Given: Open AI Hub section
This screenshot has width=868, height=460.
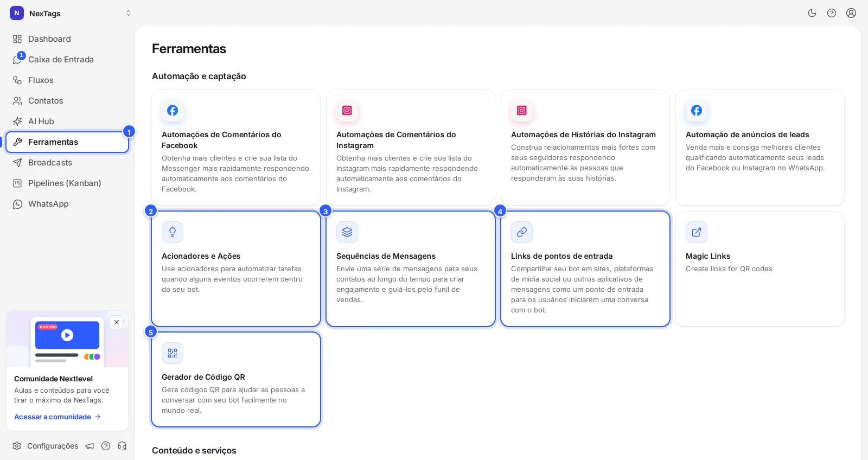Looking at the screenshot, I should [x=67, y=122].
